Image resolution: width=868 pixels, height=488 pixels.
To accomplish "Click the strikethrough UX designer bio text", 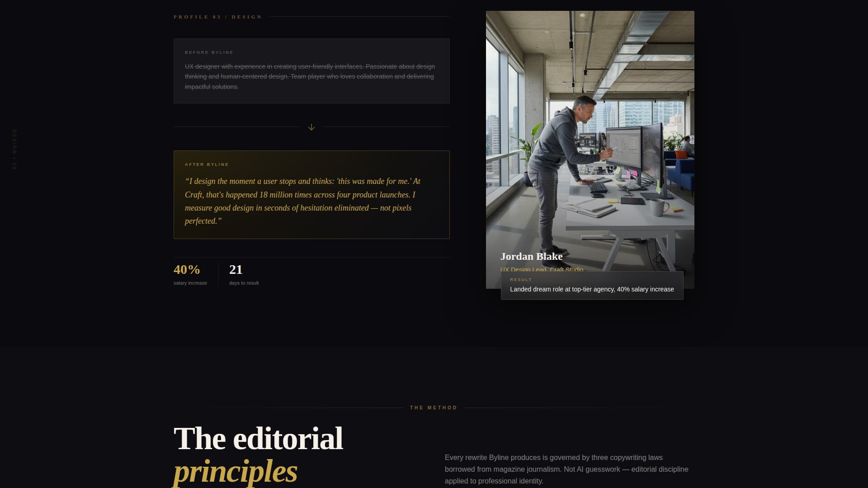I will tap(309, 76).
